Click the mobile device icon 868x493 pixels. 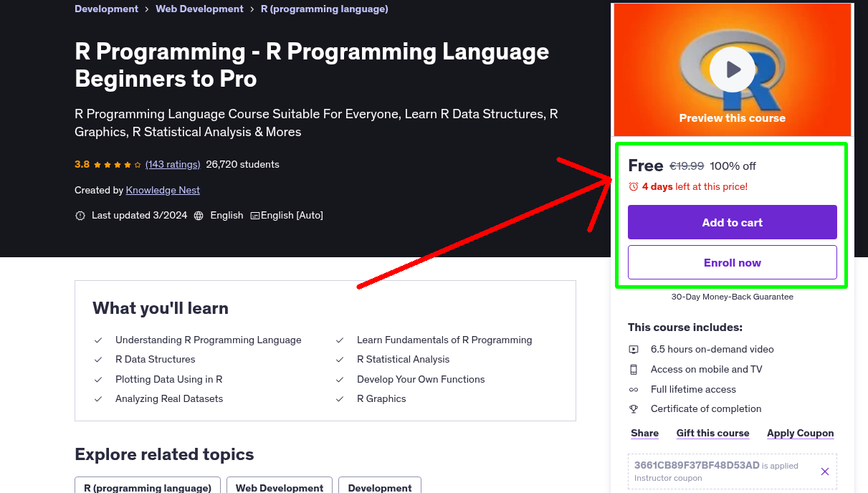coord(634,369)
